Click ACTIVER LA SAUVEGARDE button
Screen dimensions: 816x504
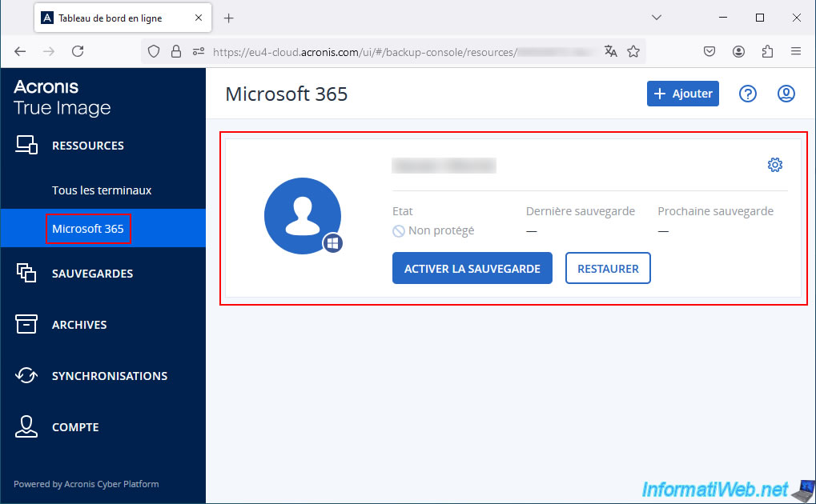(472, 268)
